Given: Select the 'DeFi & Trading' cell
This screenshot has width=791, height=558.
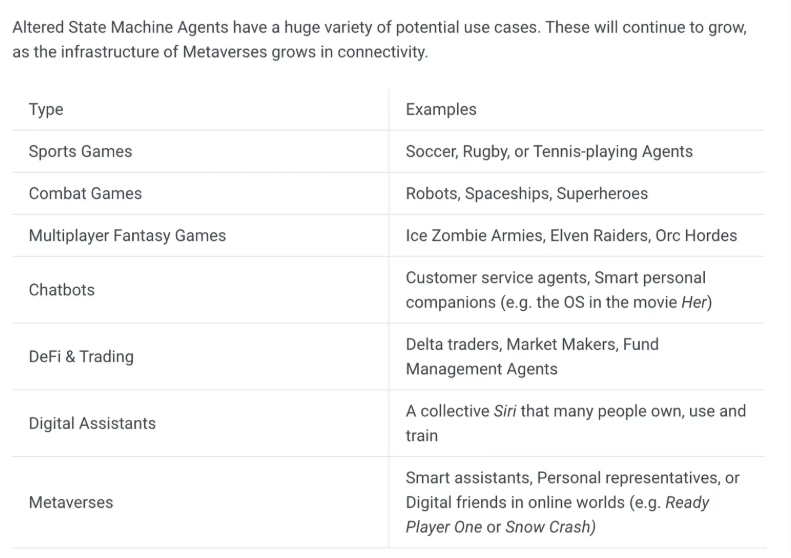Looking at the screenshot, I should pyautogui.click(x=81, y=357).
